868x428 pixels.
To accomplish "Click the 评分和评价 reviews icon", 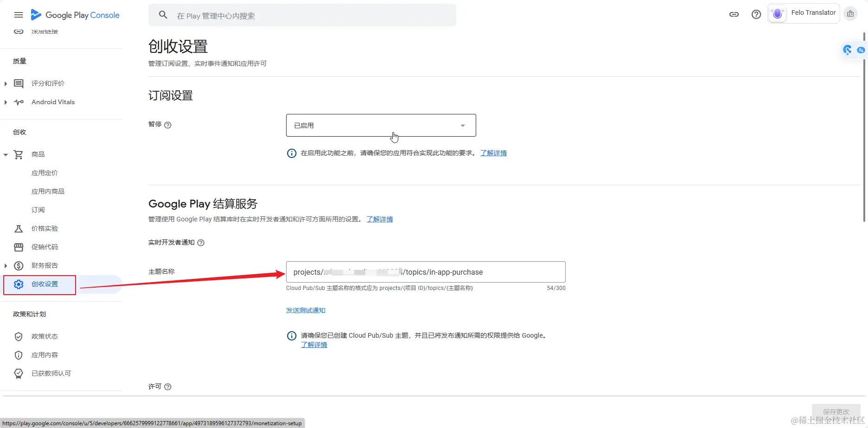I will coord(19,83).
